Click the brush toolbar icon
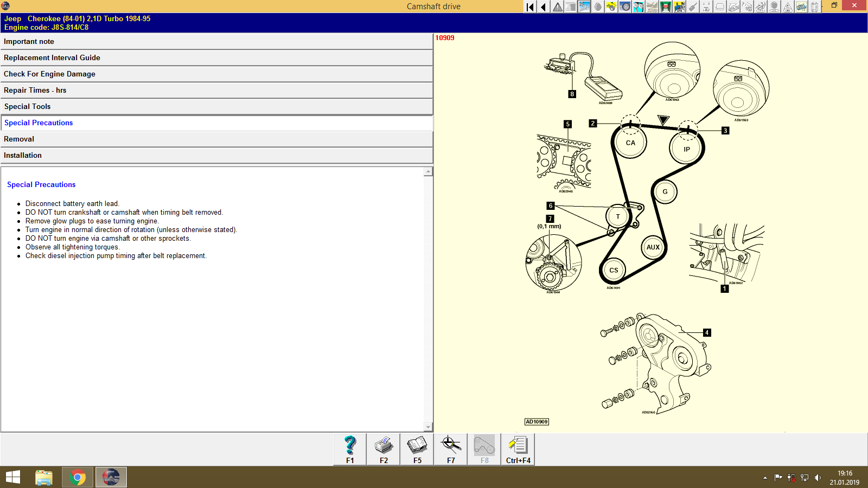 point(692,7)
